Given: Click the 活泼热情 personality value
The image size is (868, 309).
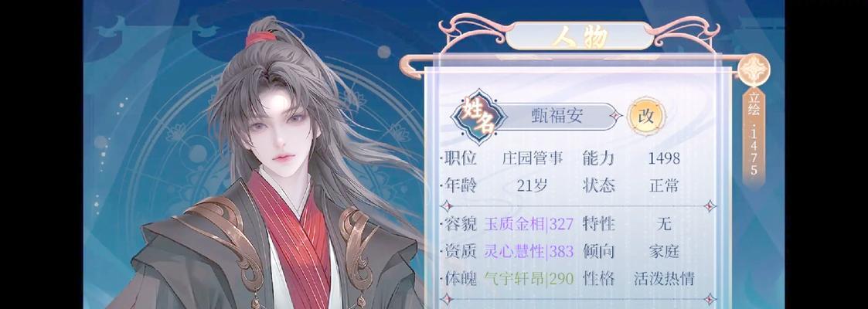Looking at the screenshot, I should (x=664, y=279).
